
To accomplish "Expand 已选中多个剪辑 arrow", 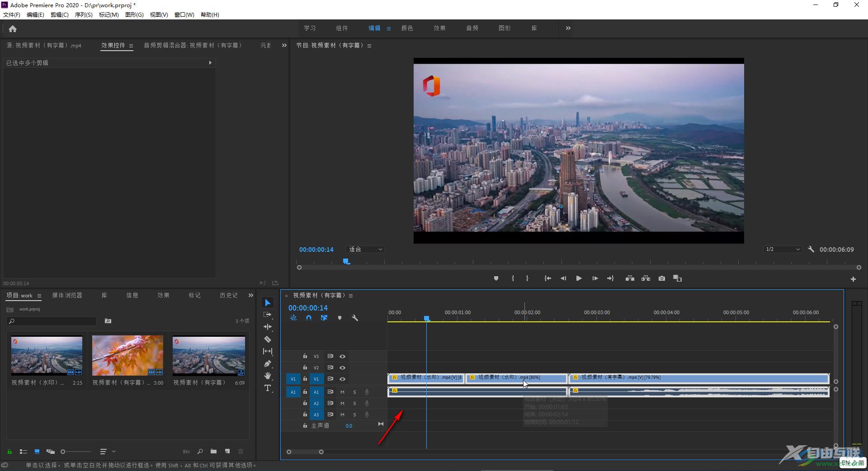I will [210, 63].
